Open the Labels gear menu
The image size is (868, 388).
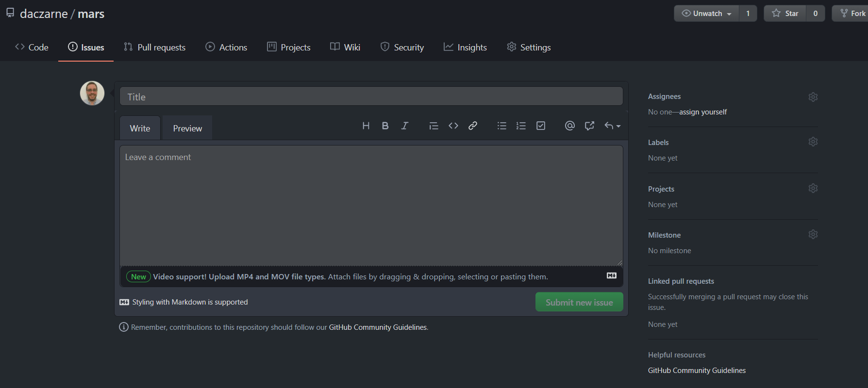[x=813, y=142]
